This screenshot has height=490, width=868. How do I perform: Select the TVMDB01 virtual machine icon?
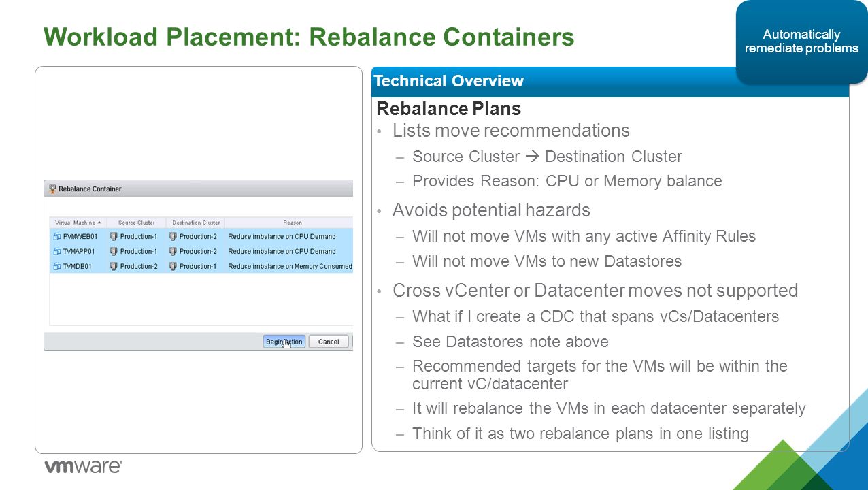(x=57, y=267)
